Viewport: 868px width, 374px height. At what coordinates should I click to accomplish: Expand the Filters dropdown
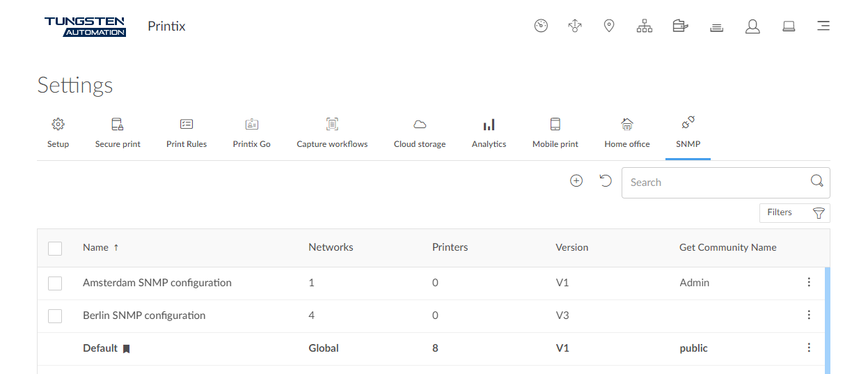tap(794, 213)
